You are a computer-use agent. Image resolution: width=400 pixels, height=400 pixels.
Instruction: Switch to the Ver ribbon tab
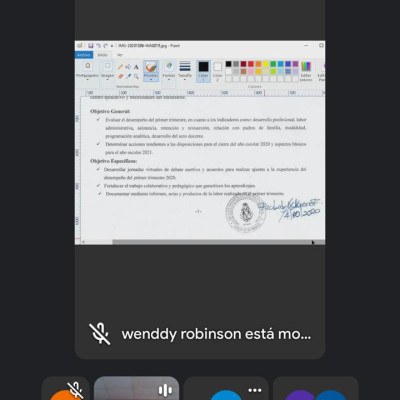120,55
